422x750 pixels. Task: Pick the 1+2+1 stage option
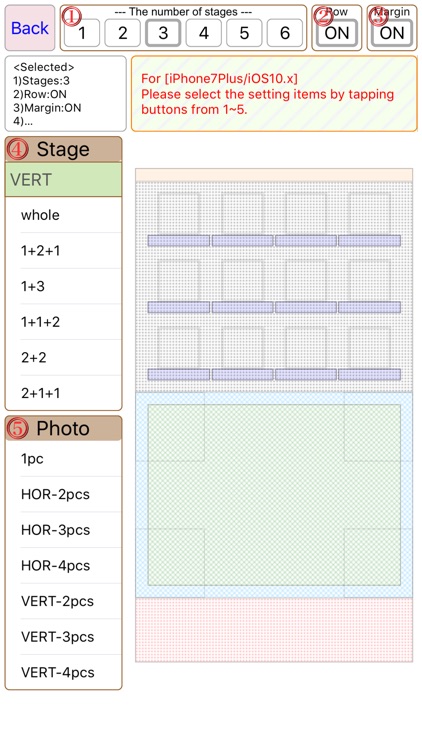click(x=63, y=251)
